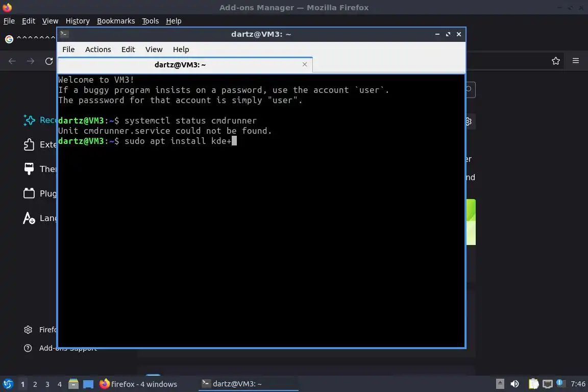Click the clock showing 7:46
Viewport: 588px width, 392px height.
click(x=577, y=384)
